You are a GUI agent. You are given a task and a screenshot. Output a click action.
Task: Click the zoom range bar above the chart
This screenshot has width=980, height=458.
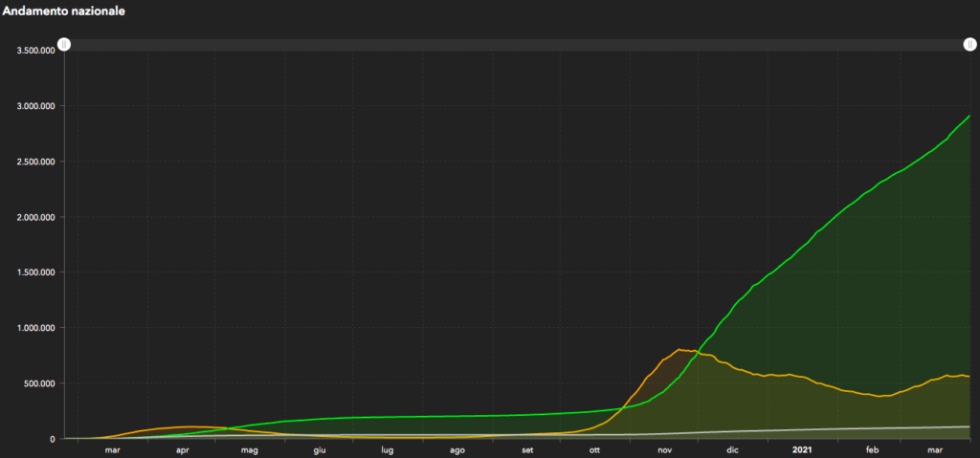pyautogui.click(x=517, y=45)
